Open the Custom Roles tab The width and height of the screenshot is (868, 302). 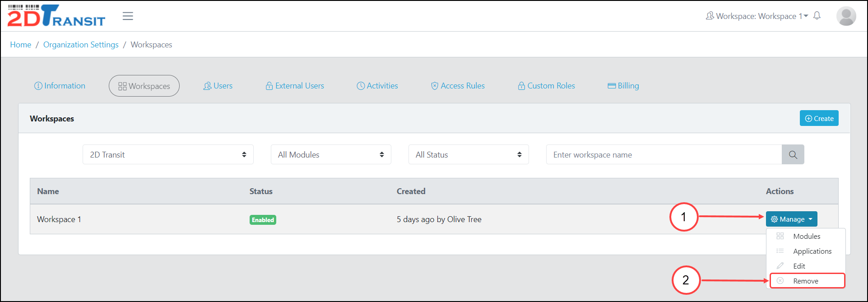pyautogui.click(x=546, y=86)
